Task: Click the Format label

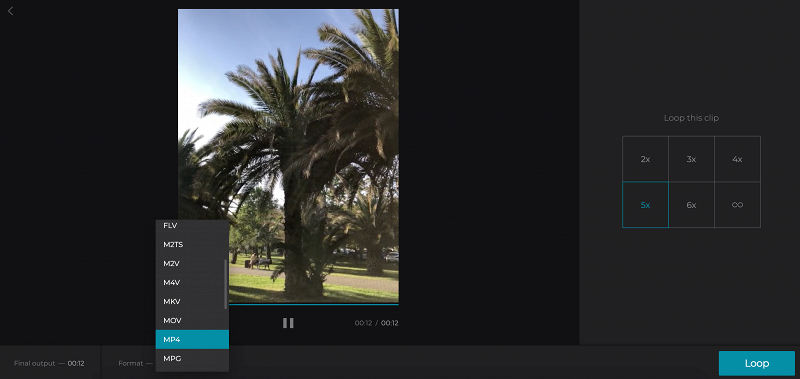Action: (x=131, y=364)
